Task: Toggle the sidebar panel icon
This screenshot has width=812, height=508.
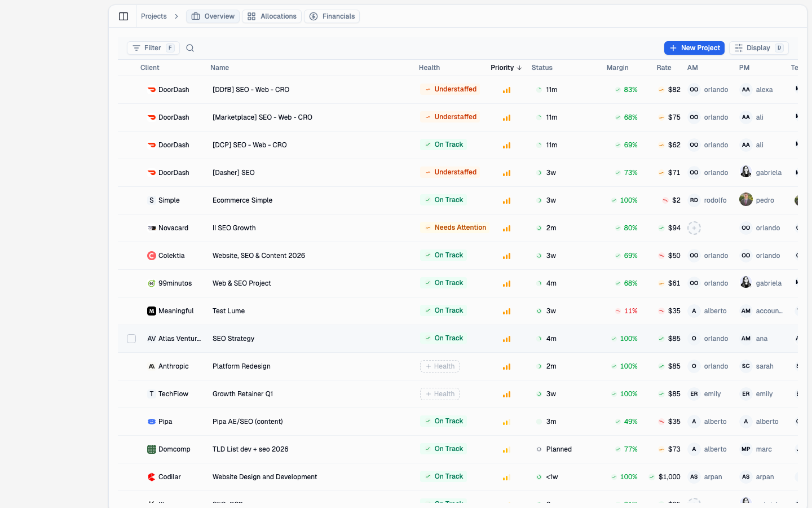Action: click(123, 16)
